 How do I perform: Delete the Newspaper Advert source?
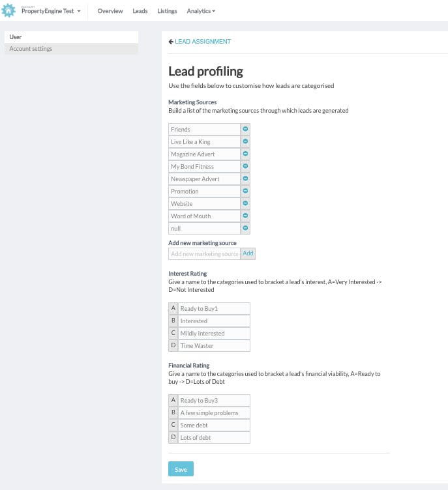coord(245,179)
